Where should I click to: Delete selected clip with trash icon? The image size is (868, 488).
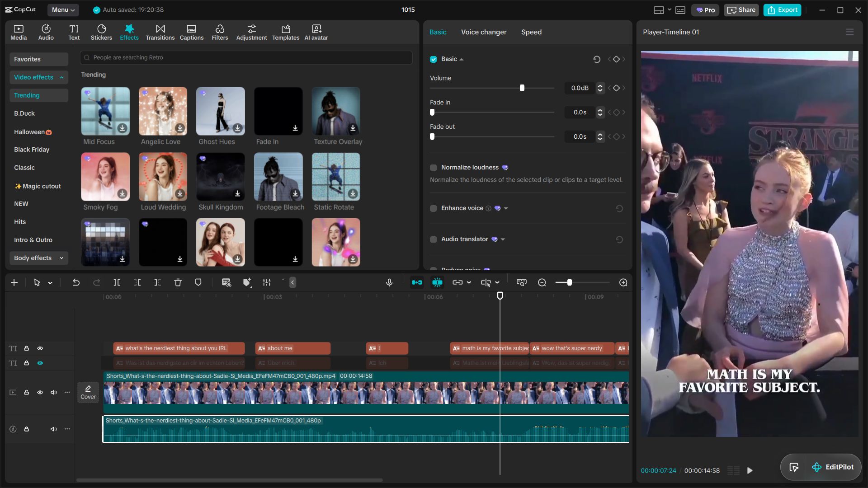point(178,282)
